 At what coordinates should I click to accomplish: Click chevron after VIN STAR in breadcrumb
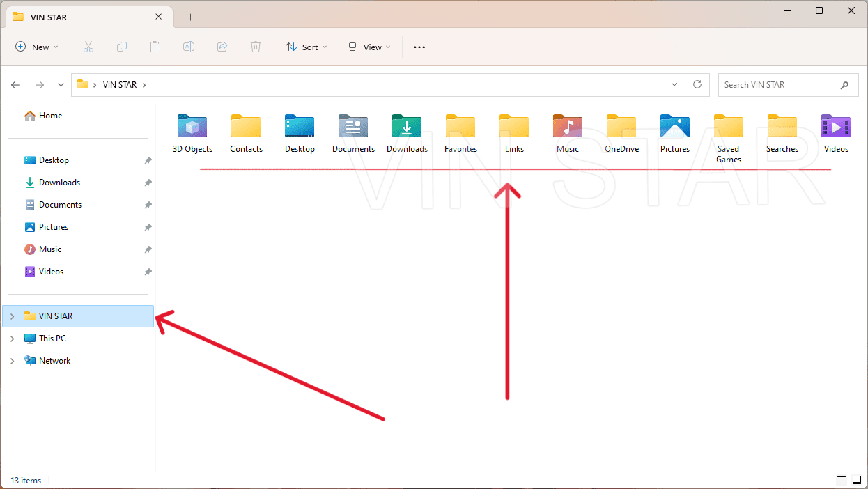144,85
